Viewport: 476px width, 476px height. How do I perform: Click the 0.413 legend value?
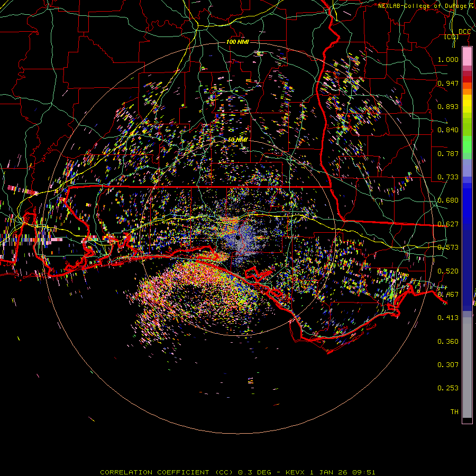[x=448, y=318]
